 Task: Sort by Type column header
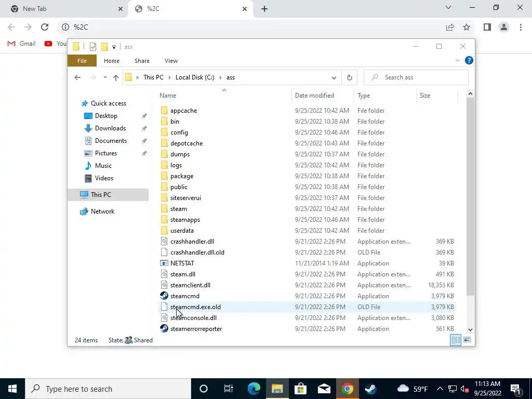tap(385, 96)
